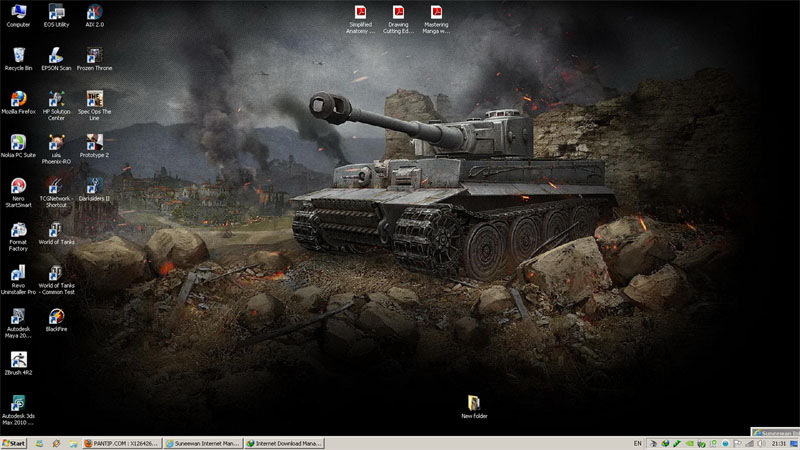Select the New Folder on desktop

click(474, 407)
